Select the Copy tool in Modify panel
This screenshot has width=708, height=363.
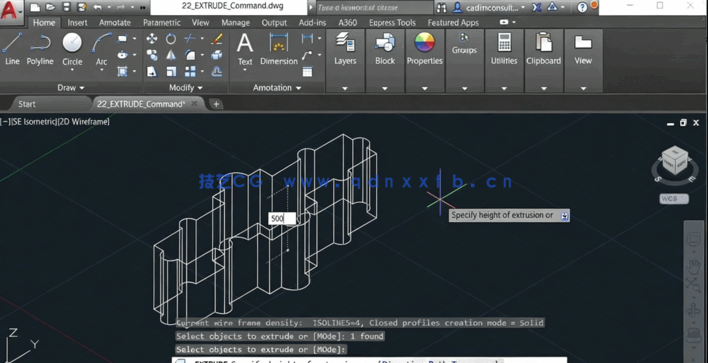click(x=152, y=55)
